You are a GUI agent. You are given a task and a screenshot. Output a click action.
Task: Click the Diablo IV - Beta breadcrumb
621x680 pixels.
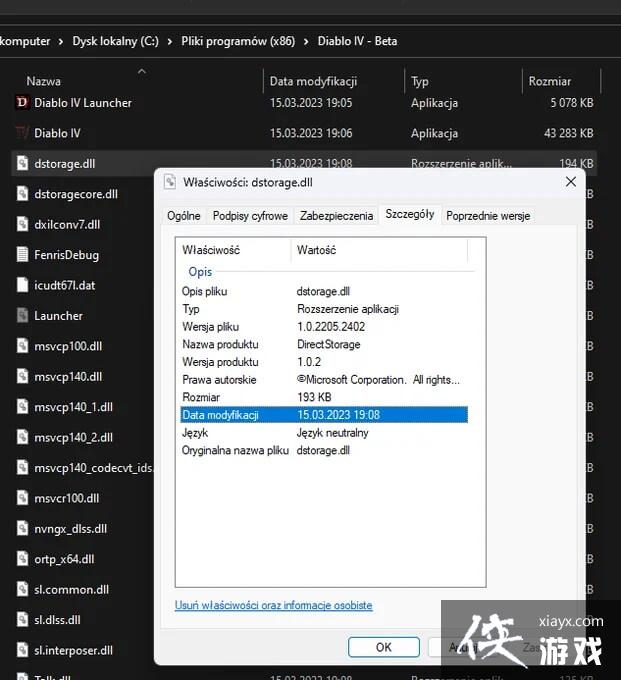357,41
